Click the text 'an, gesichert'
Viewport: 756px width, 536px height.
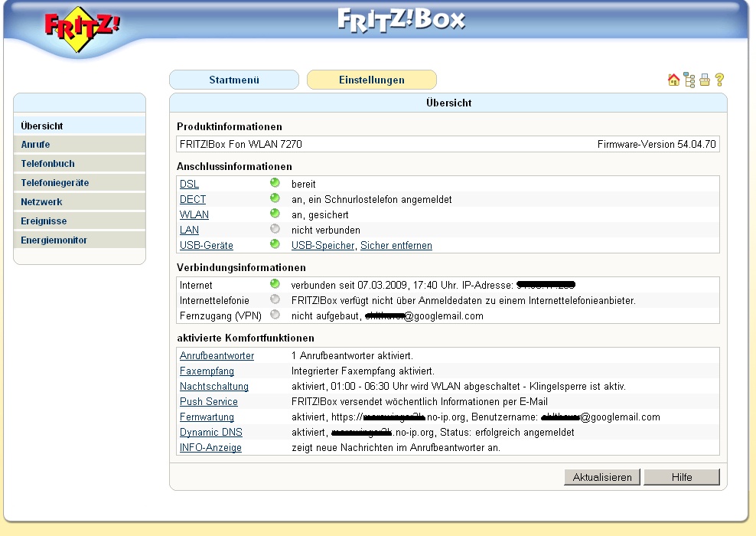click(320, 214)
